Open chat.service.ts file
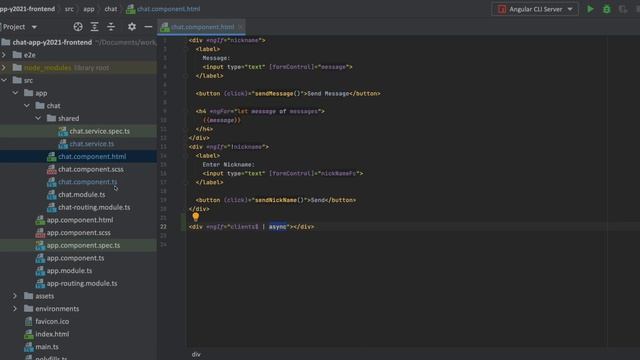 (x=91, y=144)
